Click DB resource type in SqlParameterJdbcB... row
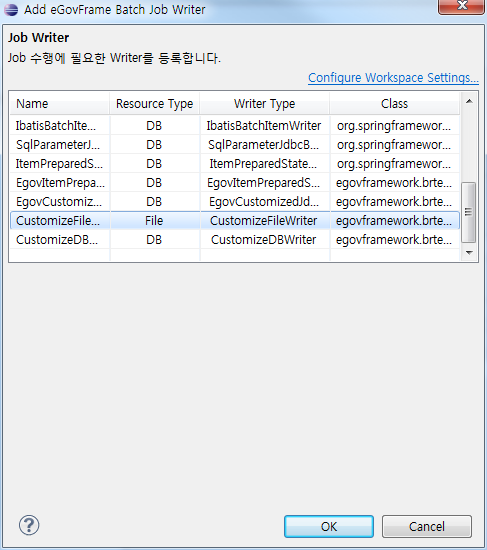This screenshot has height=550, width=487. (154, 145)
